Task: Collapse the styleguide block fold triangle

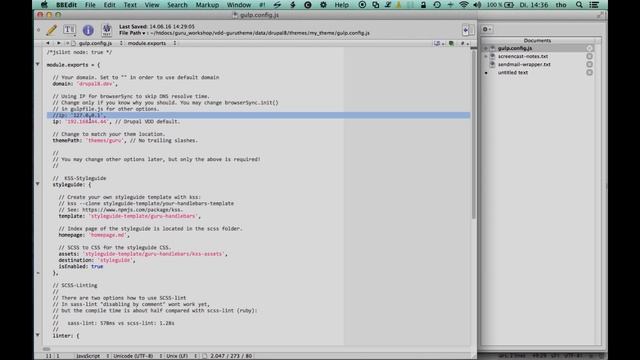Action: coord(38,184)
